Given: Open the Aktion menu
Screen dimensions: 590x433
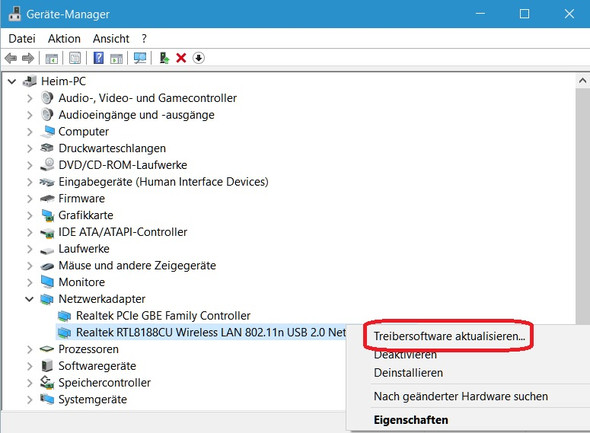Looking at the screenshot, I should pyautogui.click(x=64, y=39).
